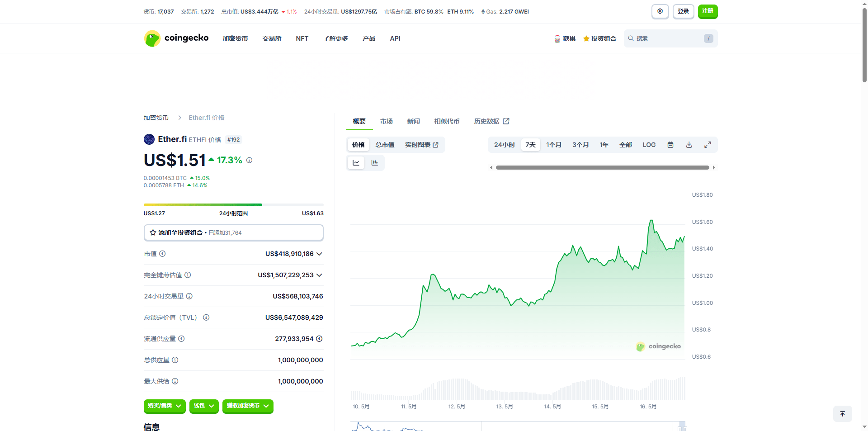Click the 24小时范围 price range bar
The width and height of the screenshot is (868, 431).
[x=234, y=205]
